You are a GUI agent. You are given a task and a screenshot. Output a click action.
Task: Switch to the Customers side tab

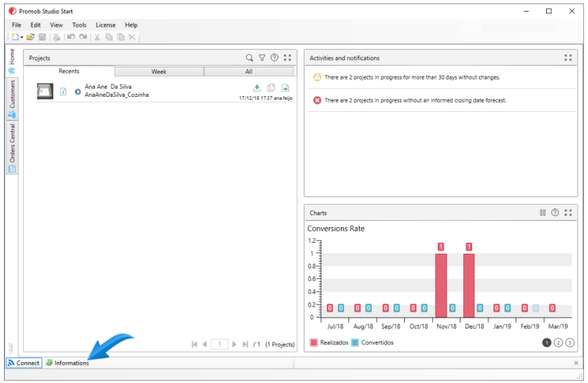tap(12, 99)
